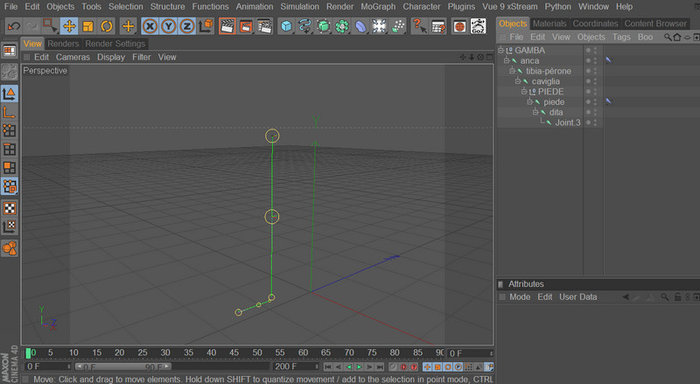Jump to the start of animation
700x384 pixels.
point(328,367)
